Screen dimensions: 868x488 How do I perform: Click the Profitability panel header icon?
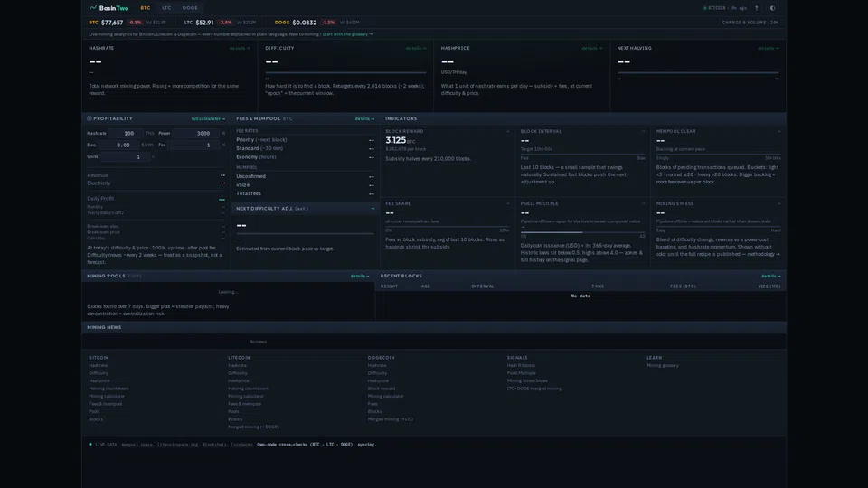pos(90,118)
